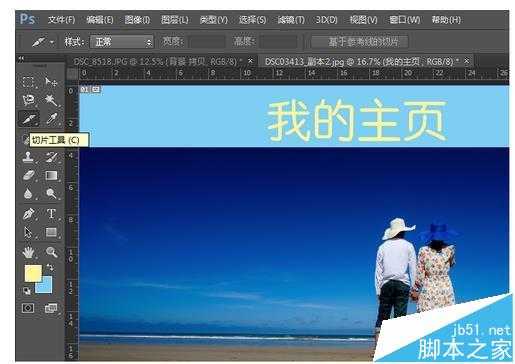The height and width of the screenshot is (364, 515).
Task: Select the Clone Stamp tool
Action: 28,157
